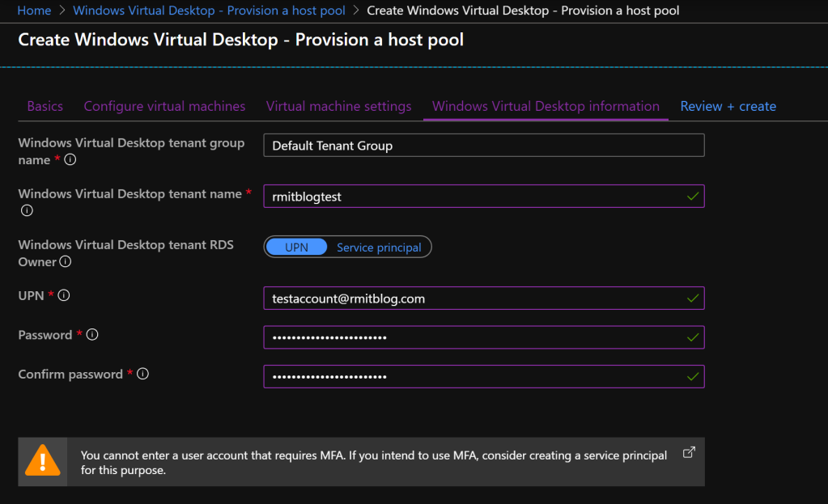Navigate to Home in breadcrumb
Screen dimensions: 828x504
point(34,11)
